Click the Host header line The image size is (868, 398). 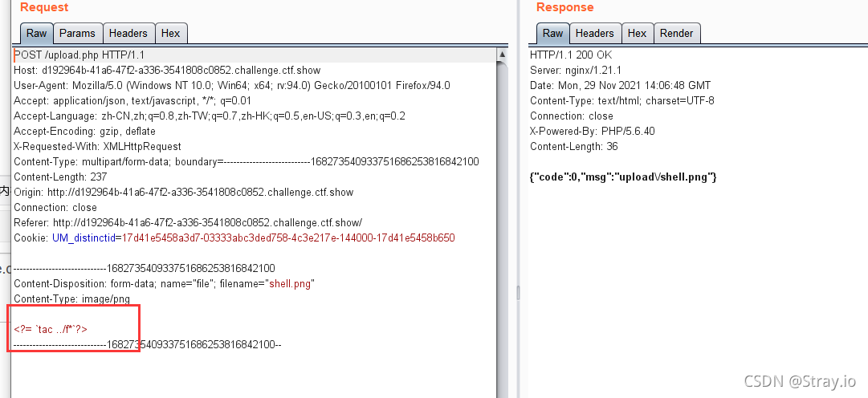(x=167, y=71)
